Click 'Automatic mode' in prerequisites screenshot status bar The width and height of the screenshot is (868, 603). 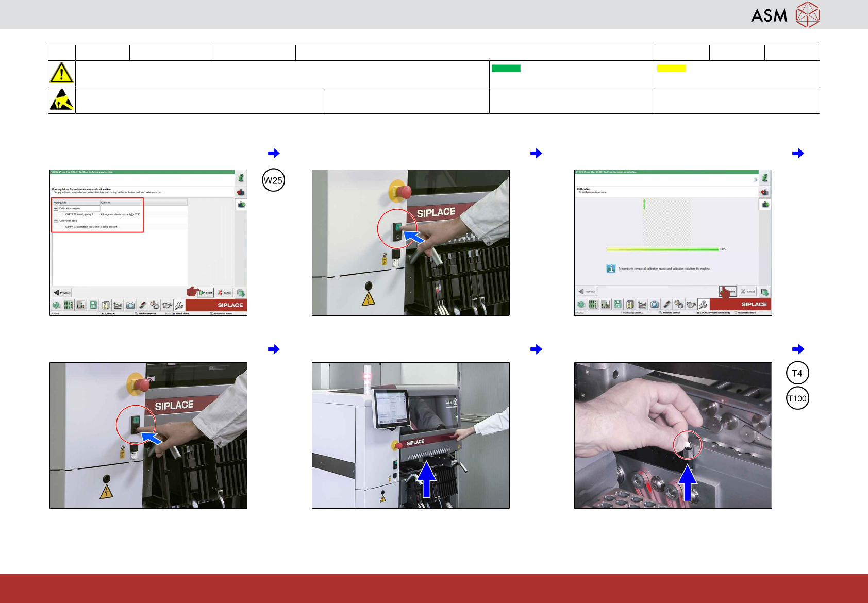point(222,313)
